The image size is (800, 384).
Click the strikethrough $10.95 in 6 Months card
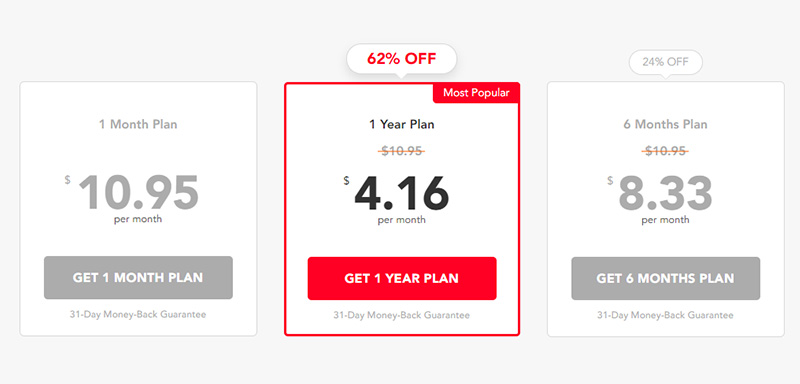click(x=665, y=151)
